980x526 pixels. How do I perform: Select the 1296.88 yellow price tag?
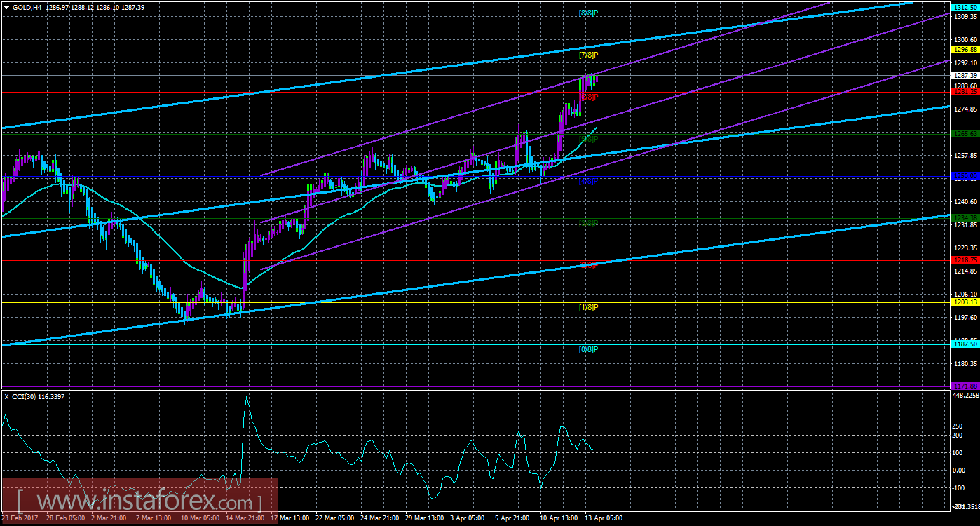(965, 50)
